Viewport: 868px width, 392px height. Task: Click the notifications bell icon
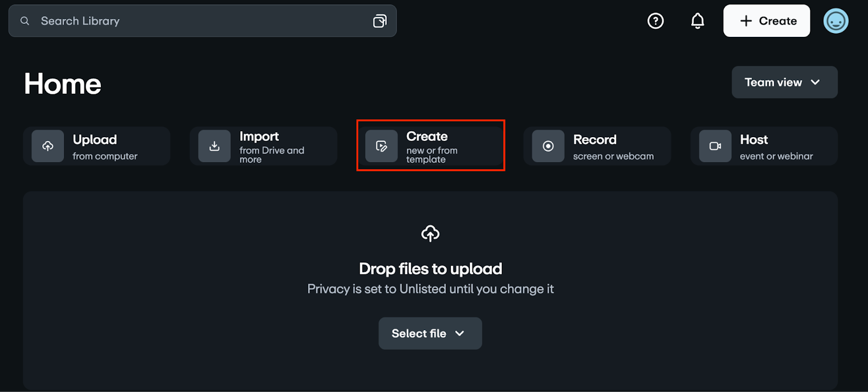click(x=697, y=21)
